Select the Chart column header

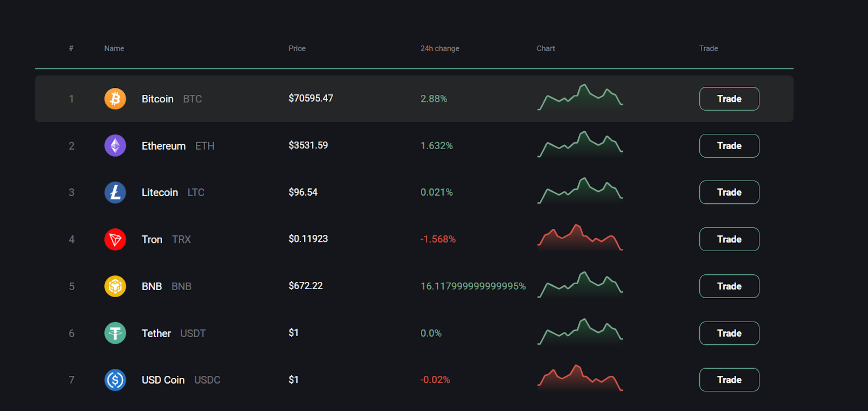tap(546, 48)
